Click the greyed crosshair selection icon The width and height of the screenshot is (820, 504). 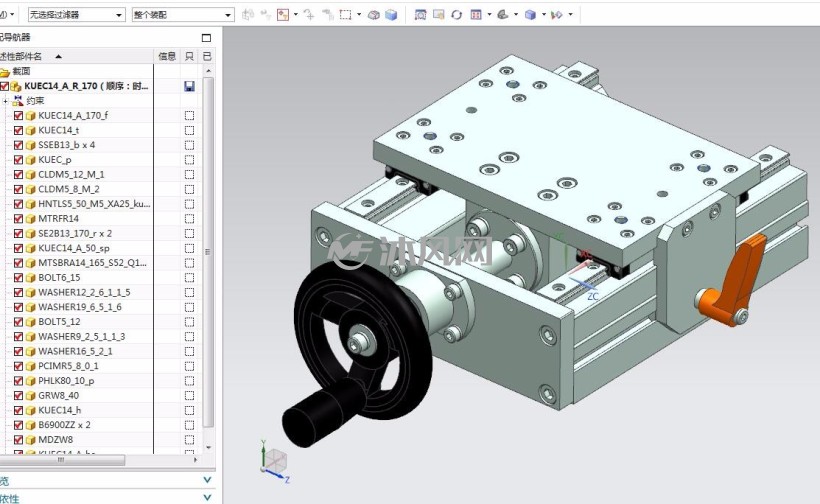pos(309,15)
